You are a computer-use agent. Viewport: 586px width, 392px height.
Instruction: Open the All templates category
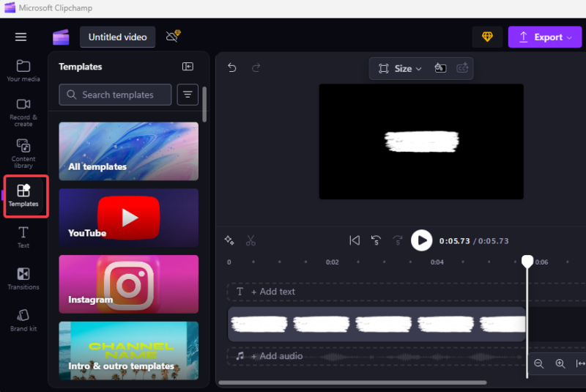(129, 152)
